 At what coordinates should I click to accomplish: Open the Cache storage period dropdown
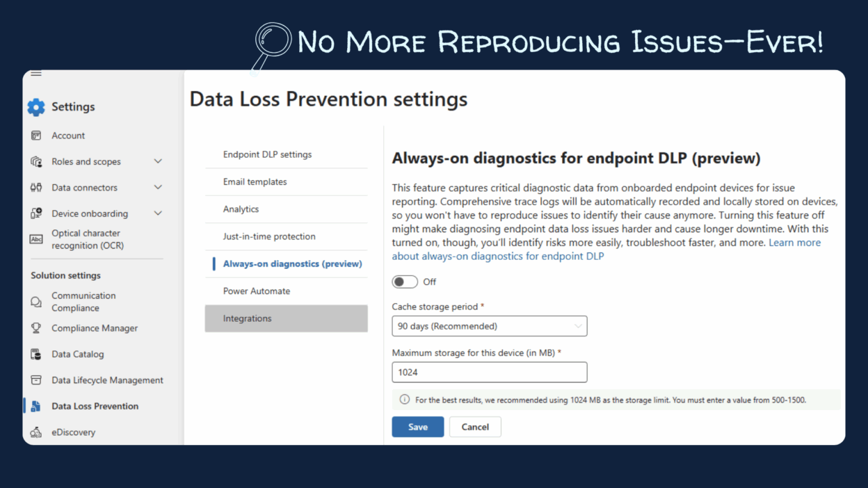coord(489,326)
